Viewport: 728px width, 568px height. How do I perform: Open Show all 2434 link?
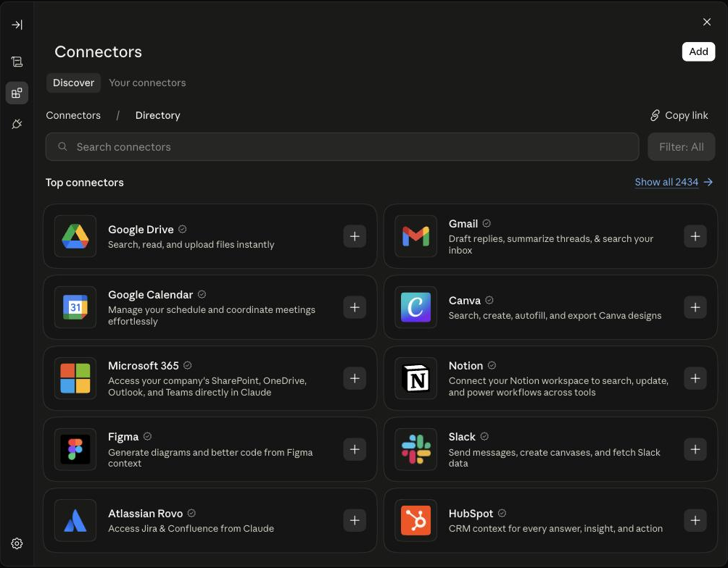(x=674, y=182)
